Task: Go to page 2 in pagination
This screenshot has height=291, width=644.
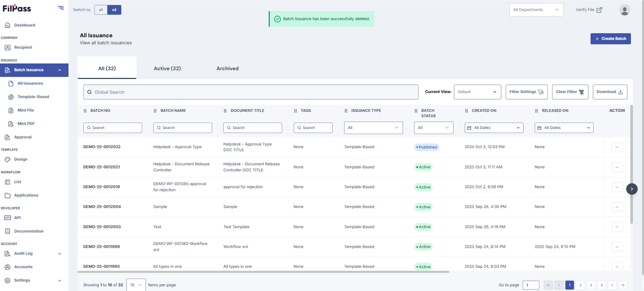Action: (x=580, y=285)
